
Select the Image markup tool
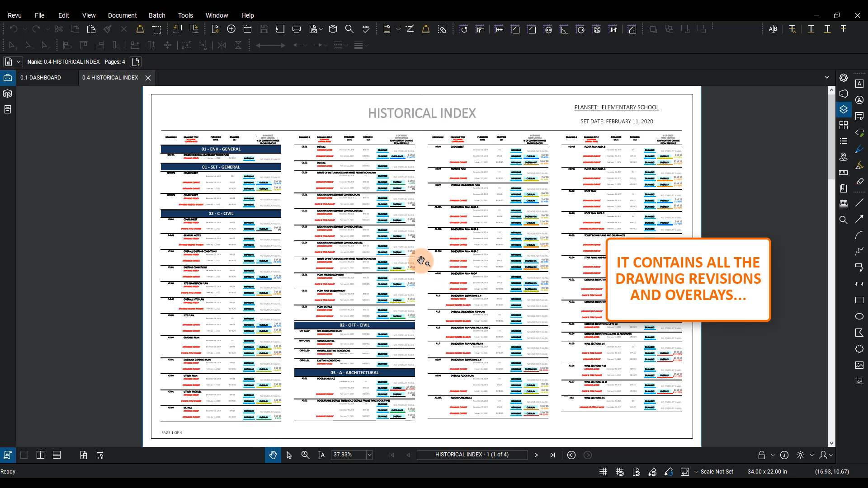click(859, 365)
